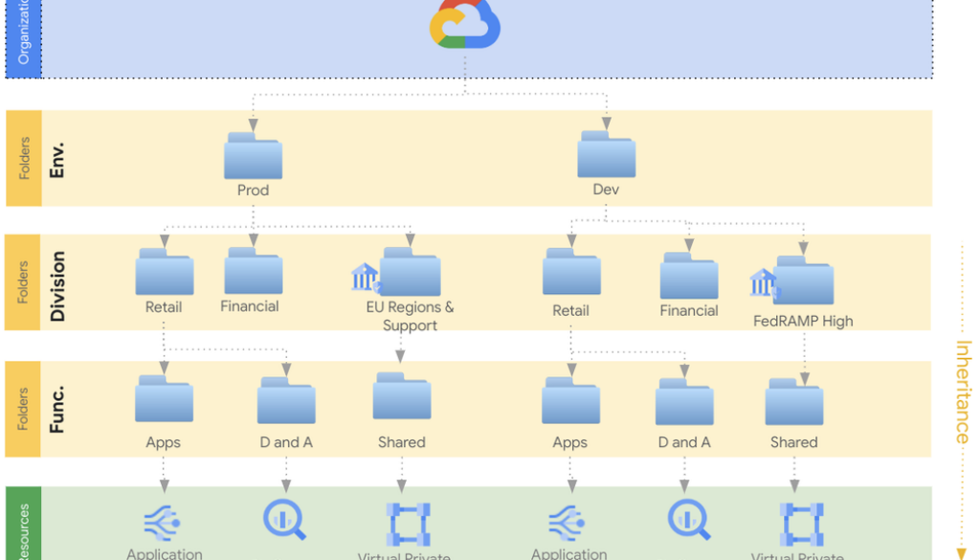Click the Shared folder below FedRAMP High
This screenshot has width=980, height=560.
[793, 402]
